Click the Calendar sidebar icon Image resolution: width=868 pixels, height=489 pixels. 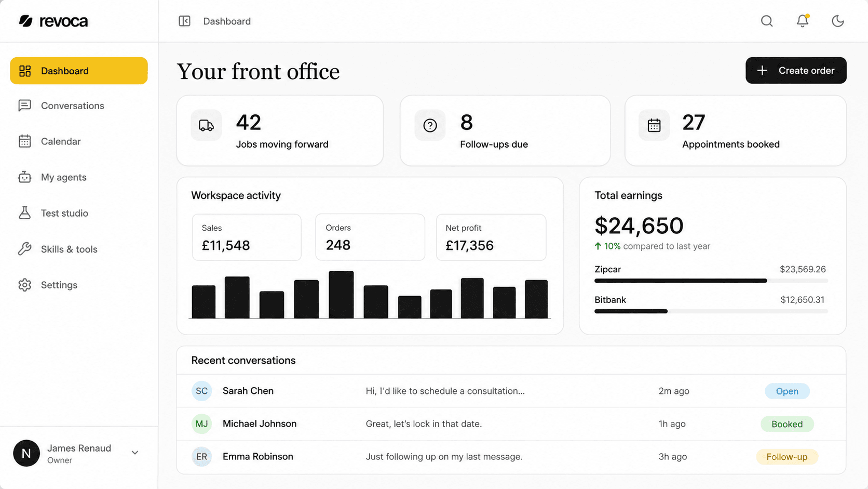pos(24,141)
